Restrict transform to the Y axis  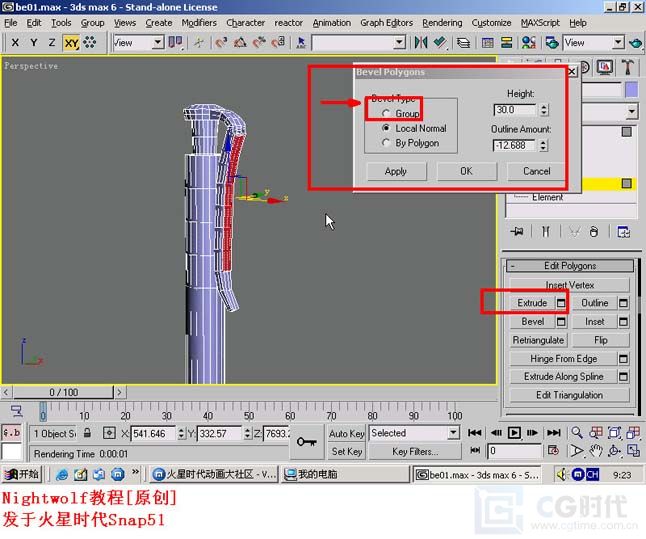34,42
